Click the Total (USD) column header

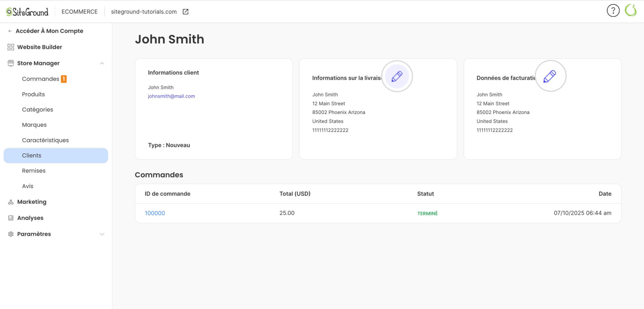pos(295,194)
